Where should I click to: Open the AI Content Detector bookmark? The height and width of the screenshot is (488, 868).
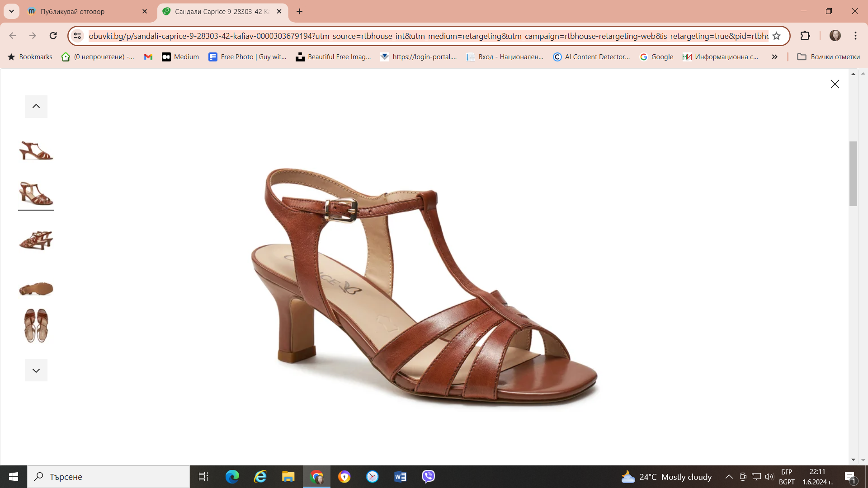coord(592,57)
